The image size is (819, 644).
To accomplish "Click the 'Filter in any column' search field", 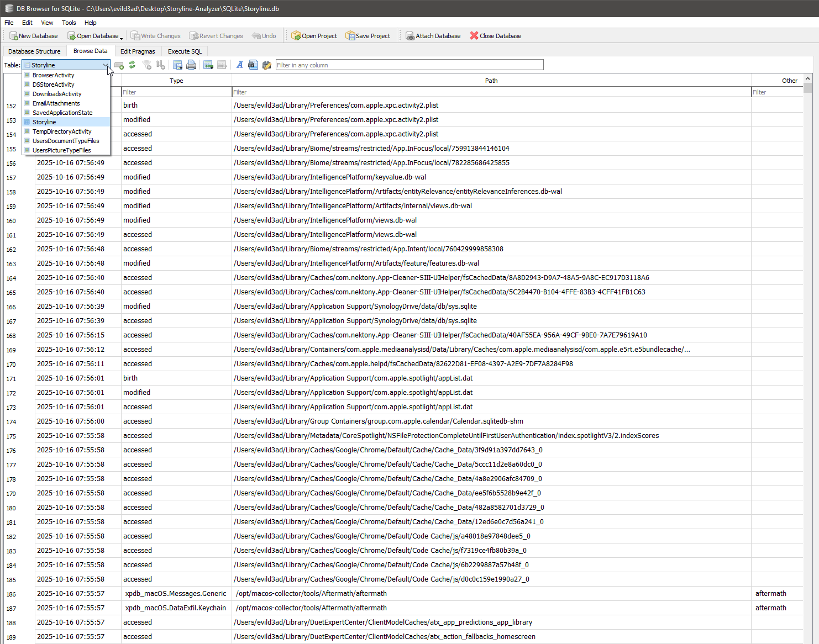I will click(408, 65).
